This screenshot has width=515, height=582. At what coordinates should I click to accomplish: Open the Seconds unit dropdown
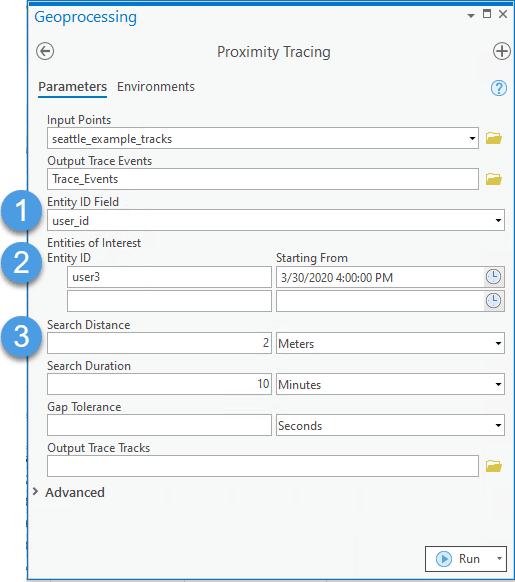click(x=498, y=425)
